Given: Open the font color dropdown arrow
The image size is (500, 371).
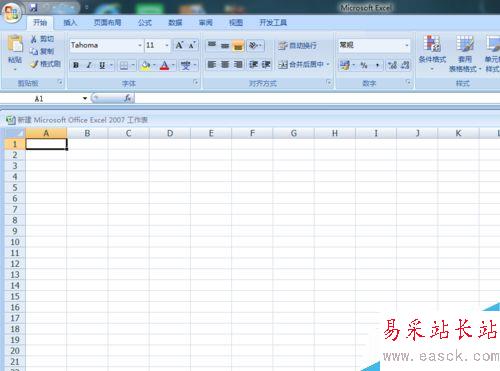Looking at the screenshot, I should (x=173, y=65).
